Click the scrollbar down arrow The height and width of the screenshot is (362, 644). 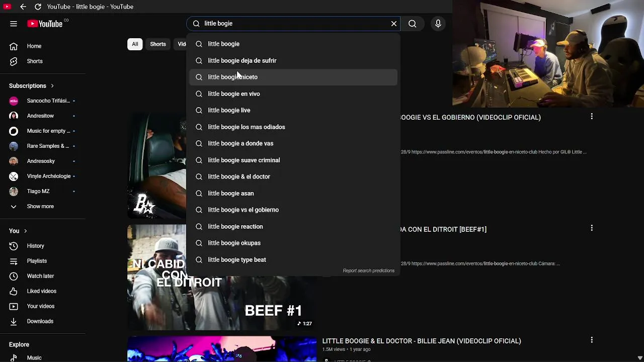640,358
